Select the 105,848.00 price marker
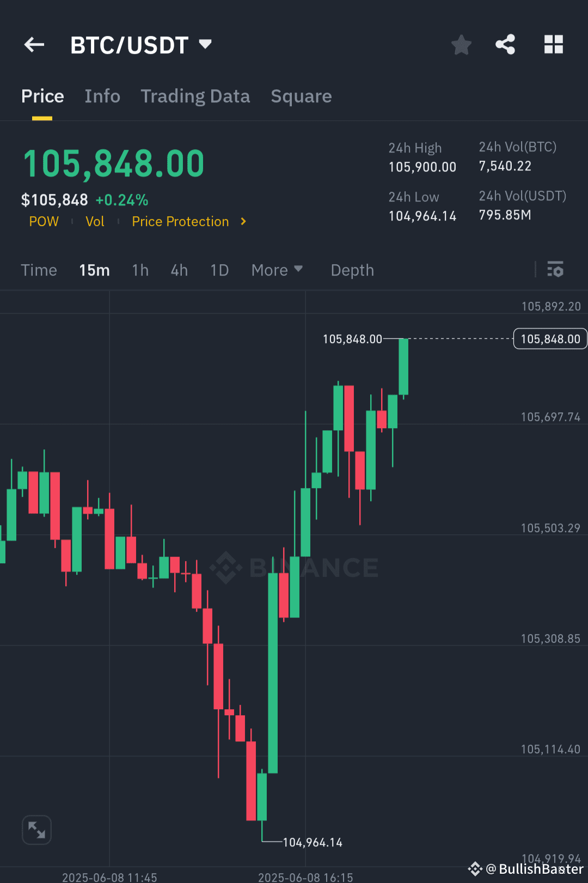 (x=549, y=338)
